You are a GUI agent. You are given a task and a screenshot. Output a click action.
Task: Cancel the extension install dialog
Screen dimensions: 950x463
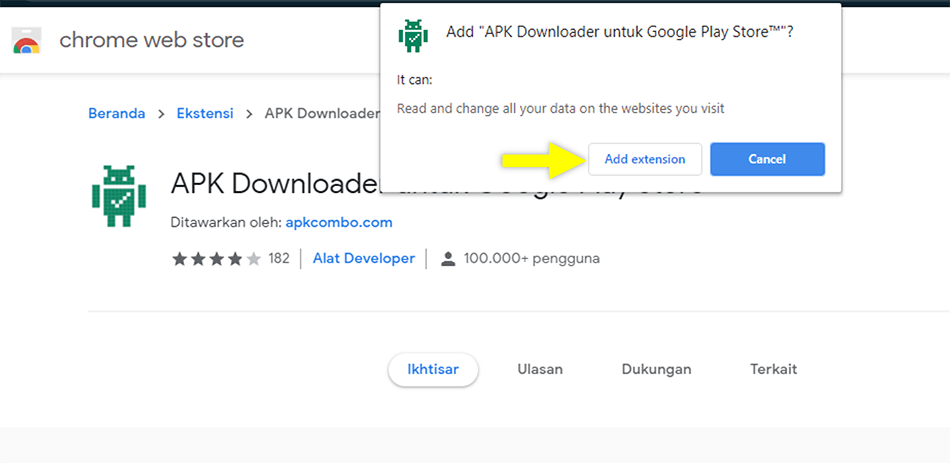coord(767,159)
